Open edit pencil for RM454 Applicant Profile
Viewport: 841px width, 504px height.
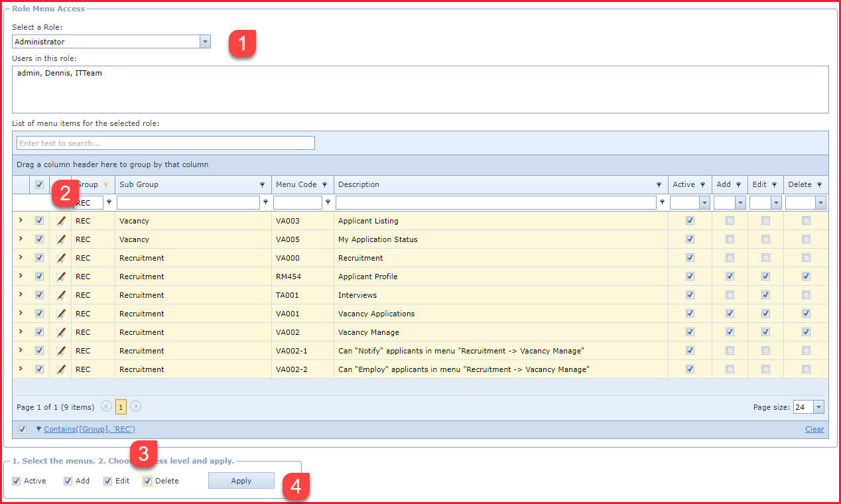[x=61, y=277]
